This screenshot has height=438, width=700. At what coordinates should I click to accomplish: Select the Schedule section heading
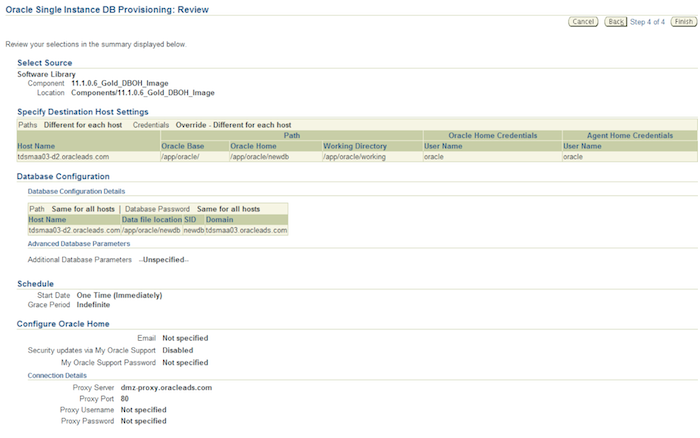tap(36, 284)
